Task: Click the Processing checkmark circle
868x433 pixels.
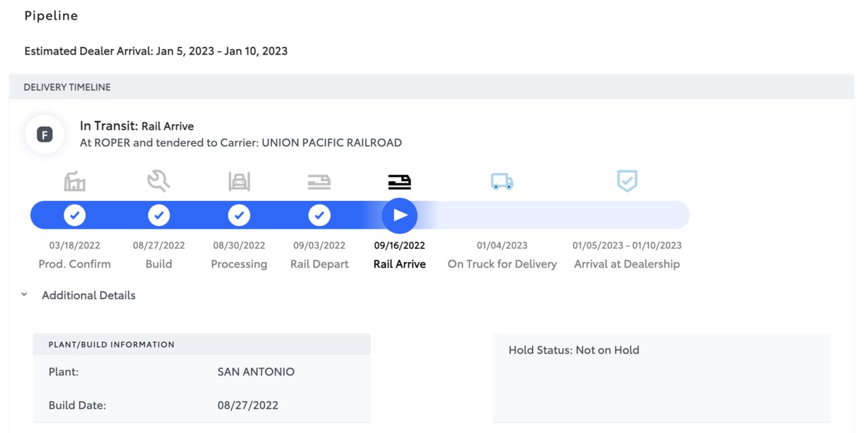Action: 239,215
